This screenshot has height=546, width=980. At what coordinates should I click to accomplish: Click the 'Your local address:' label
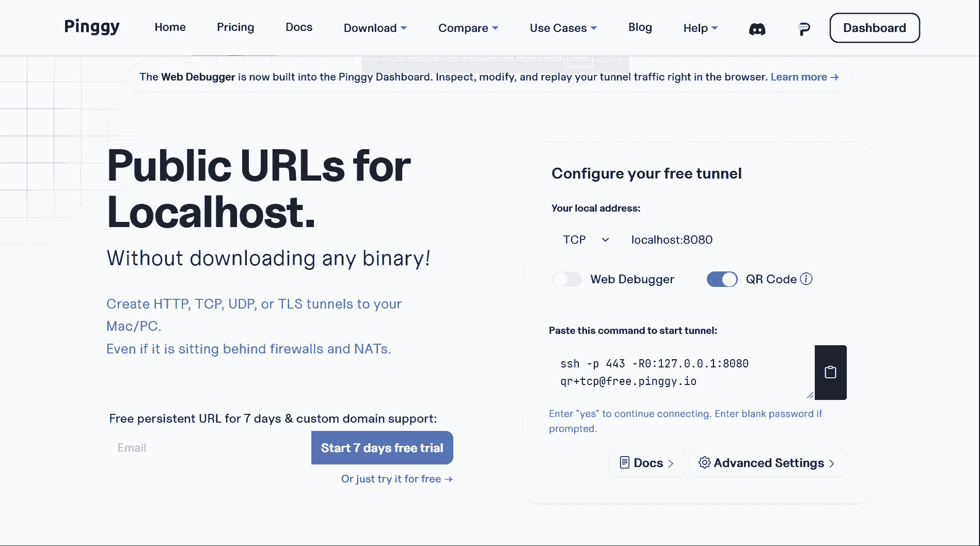point(596,208)
